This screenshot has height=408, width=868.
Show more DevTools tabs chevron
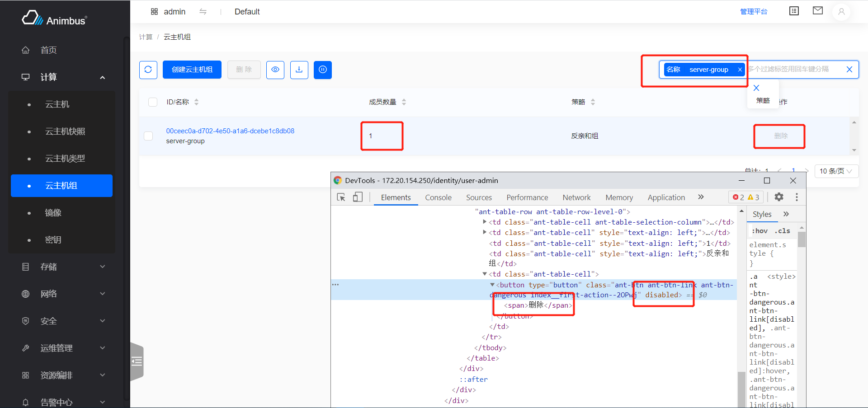point(701,197)
